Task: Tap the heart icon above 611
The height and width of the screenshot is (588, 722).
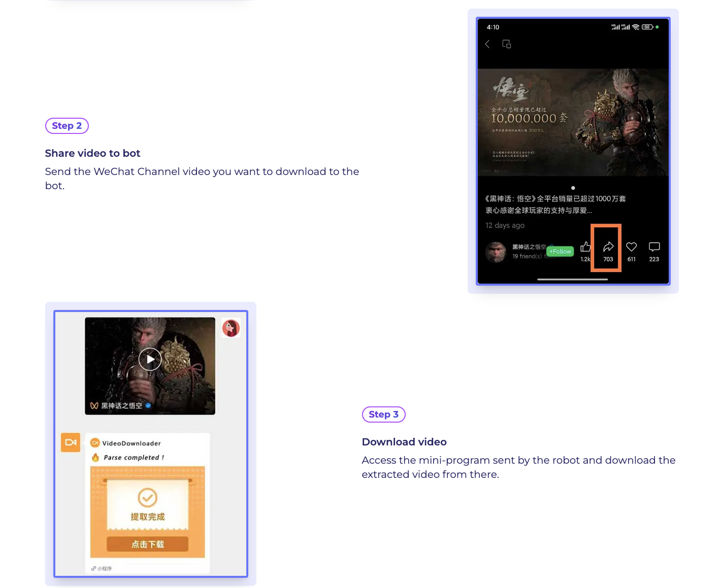Action: pos(632,247)
